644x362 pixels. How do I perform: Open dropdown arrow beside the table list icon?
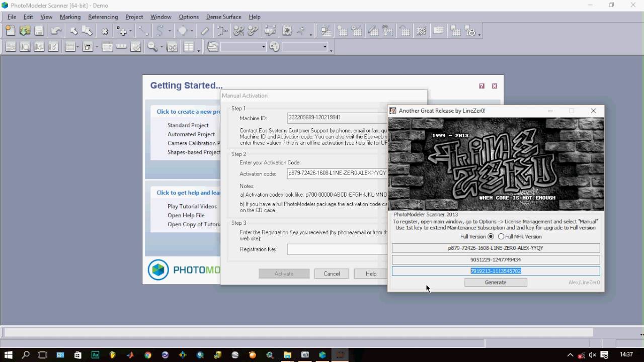click(78, 47)
